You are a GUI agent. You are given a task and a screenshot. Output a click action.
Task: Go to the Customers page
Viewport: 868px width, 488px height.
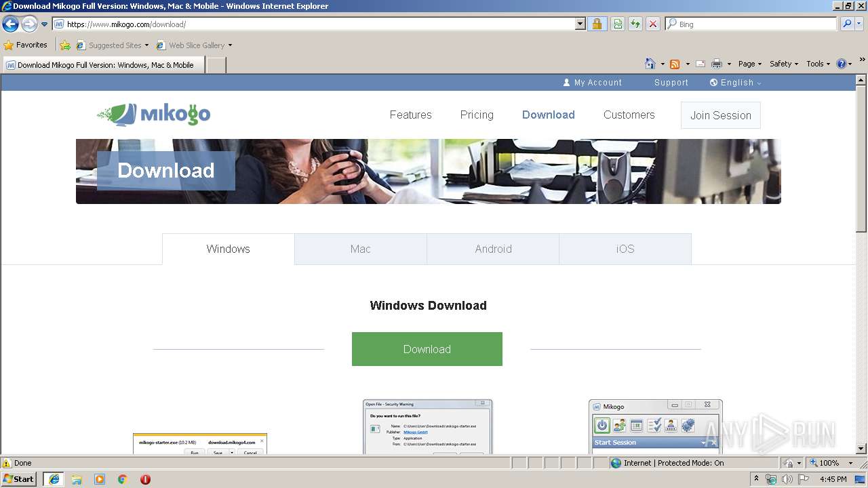(629, 115)
